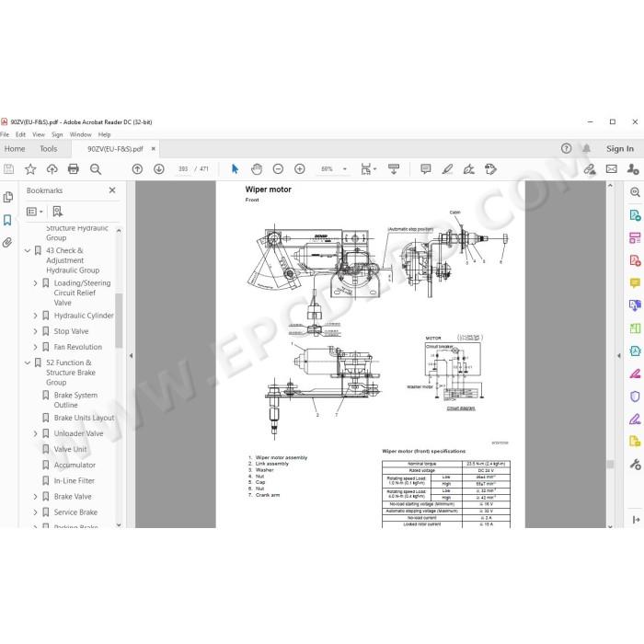Open the View menu

point(39,134)
